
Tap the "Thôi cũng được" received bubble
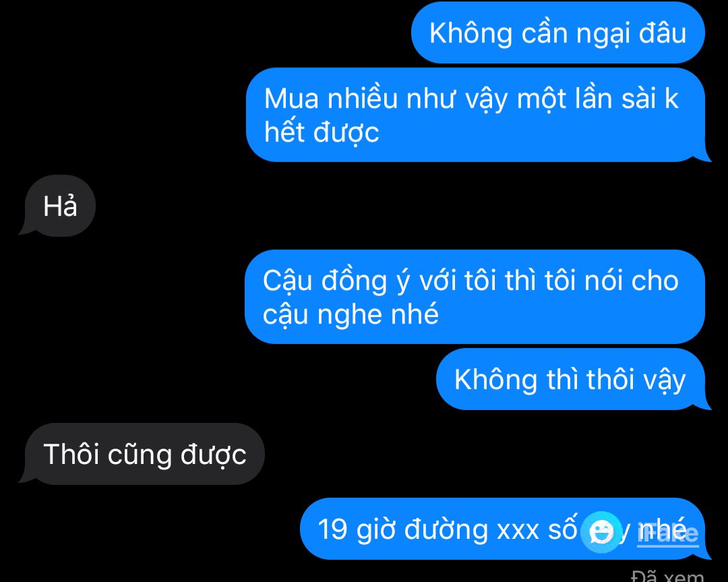pos(145,454)
